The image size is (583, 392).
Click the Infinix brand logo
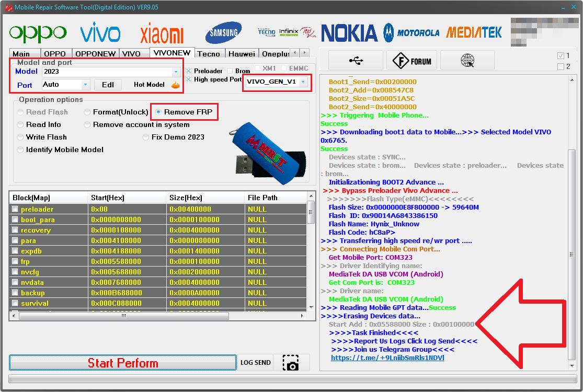(289, 32)
